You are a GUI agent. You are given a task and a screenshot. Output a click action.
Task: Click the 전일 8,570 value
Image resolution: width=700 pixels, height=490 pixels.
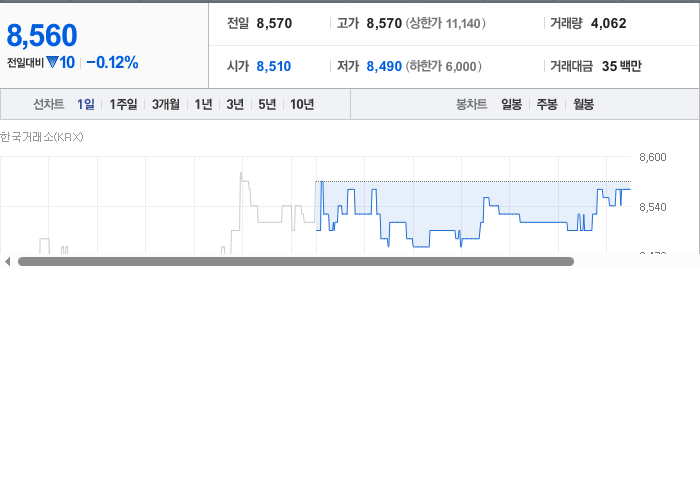click(x=274, y=23)
